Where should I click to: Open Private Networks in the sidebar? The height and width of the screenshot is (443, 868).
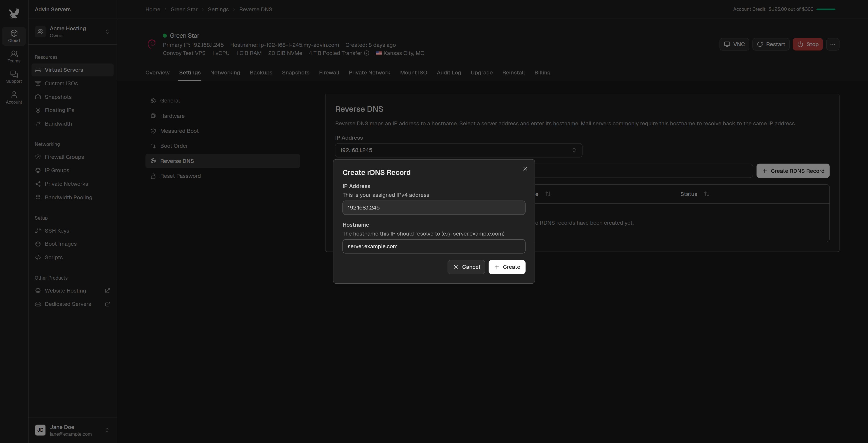click(72, 184)
